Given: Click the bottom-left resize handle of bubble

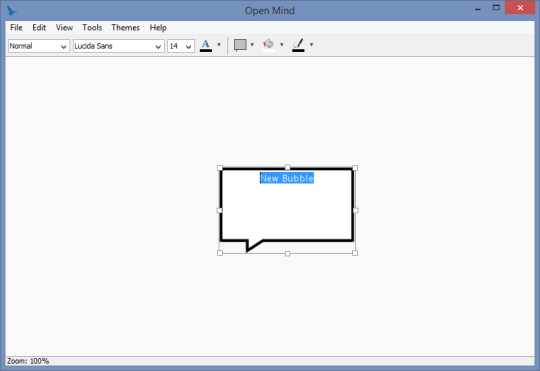Looking at the screenshot, I should point(220,253).
